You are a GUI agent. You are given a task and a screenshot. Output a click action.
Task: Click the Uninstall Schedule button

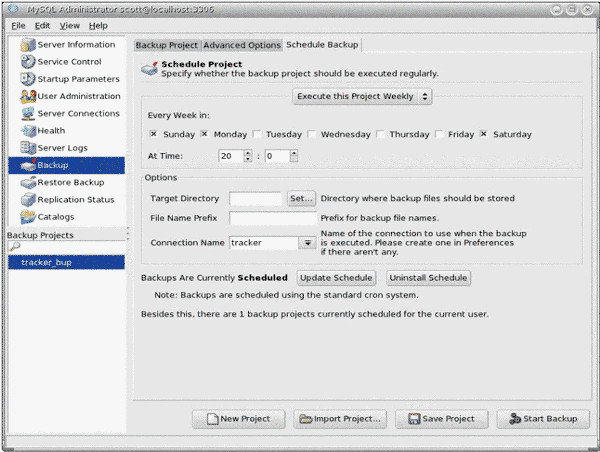(x=428, y=278)
